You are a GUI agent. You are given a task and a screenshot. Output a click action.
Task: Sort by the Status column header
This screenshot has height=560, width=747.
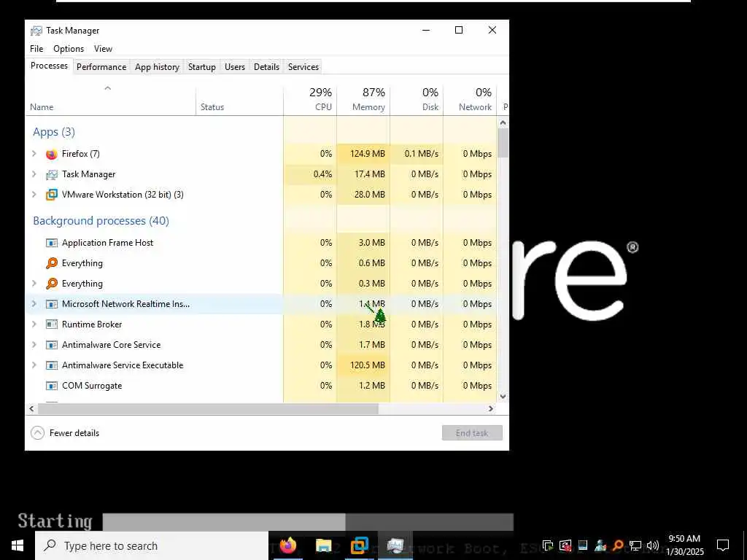[239, 99]
